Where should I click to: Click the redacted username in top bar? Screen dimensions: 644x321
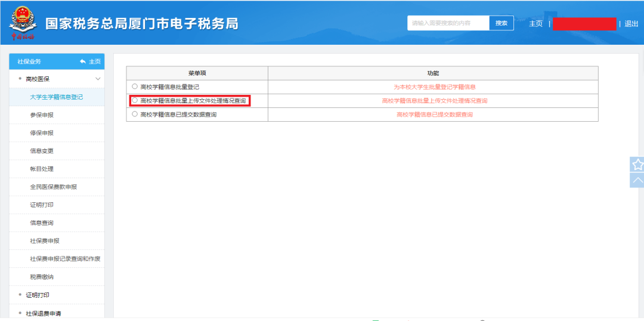pos(584,24)
